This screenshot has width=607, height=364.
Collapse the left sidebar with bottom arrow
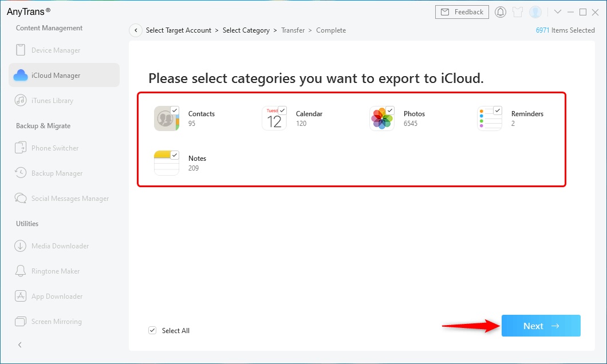20,345
